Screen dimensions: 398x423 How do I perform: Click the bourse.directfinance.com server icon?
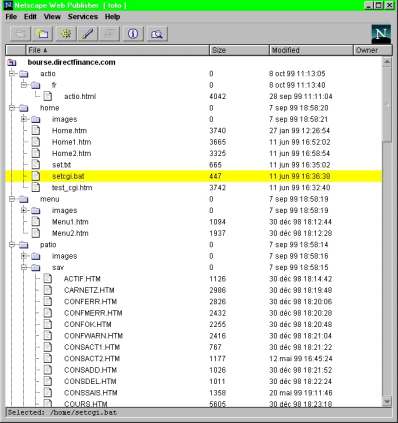(x=12, y=62)
